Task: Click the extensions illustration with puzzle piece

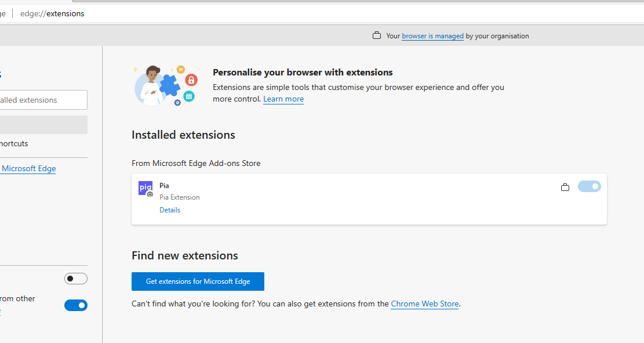Action: pos(166,85)
